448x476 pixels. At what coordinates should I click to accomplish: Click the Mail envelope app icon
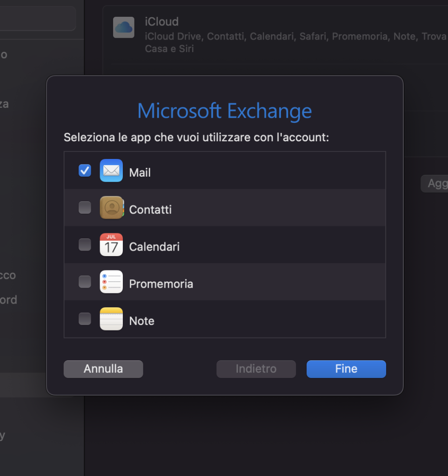click(x=112, y=170)
